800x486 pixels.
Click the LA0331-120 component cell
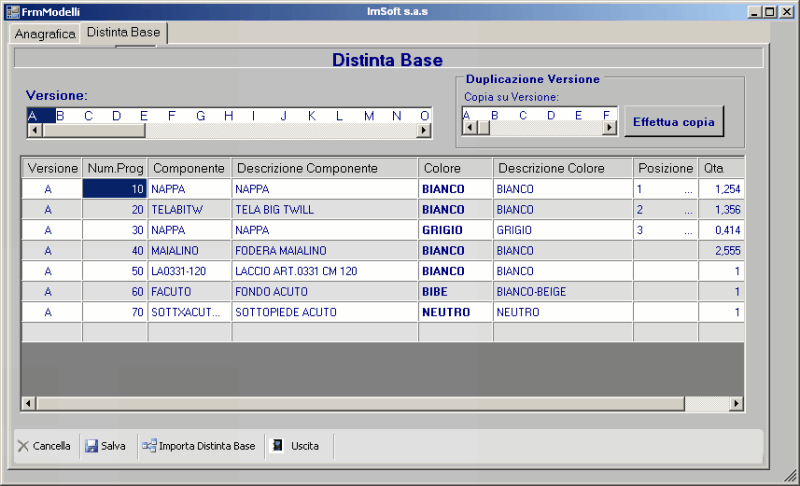189,271
